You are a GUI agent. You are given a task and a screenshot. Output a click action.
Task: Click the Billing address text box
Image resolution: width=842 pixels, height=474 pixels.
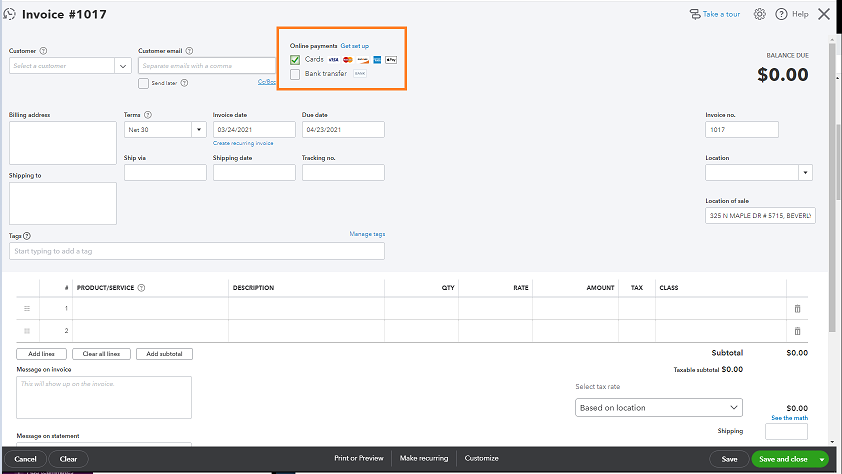63,143
